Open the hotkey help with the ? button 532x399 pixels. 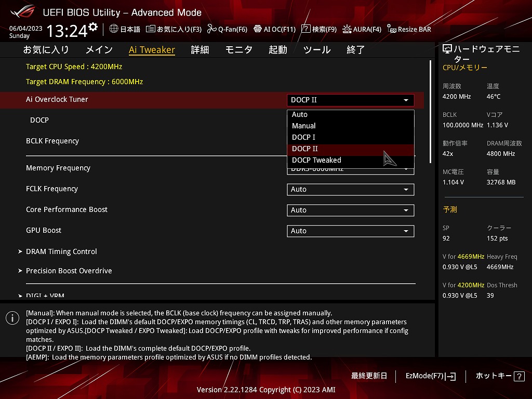(x=520, y=376)
